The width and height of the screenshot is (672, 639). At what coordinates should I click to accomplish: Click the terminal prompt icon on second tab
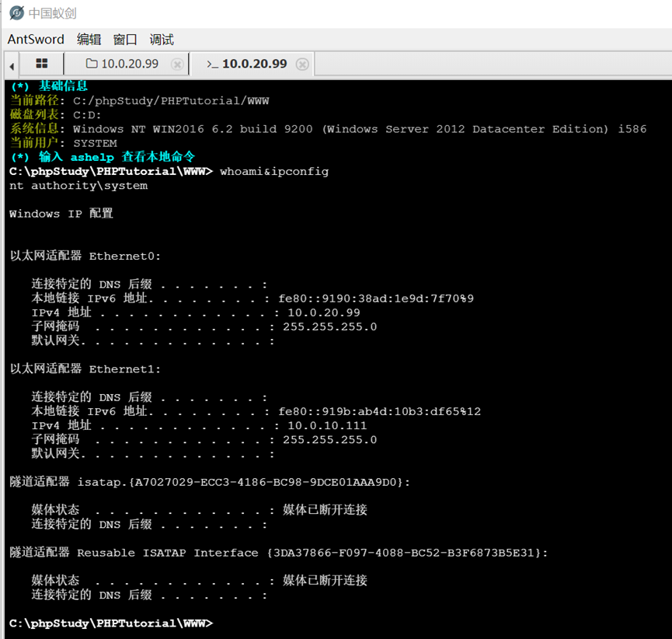[212, 64]
